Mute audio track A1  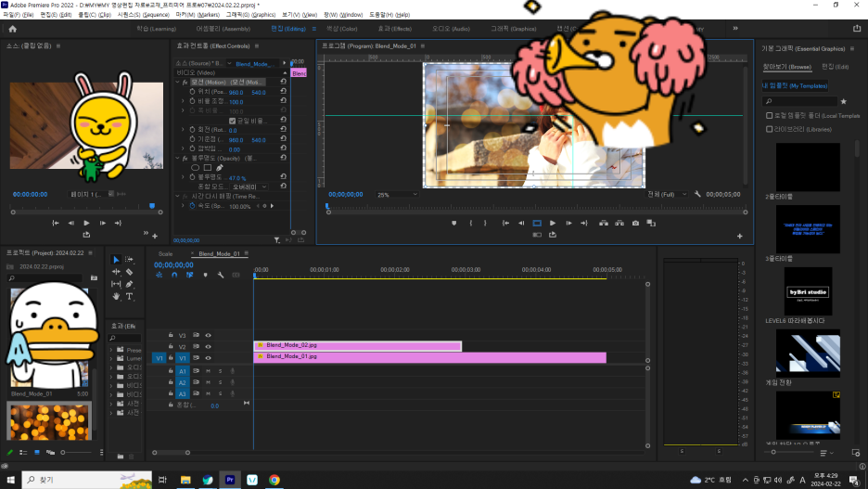[208, 371]
